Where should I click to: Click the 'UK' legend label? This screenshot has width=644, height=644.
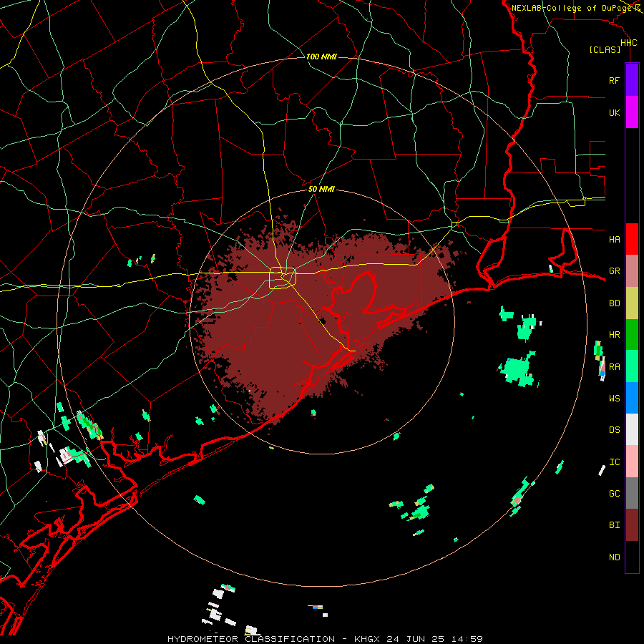tap(614, 112)
